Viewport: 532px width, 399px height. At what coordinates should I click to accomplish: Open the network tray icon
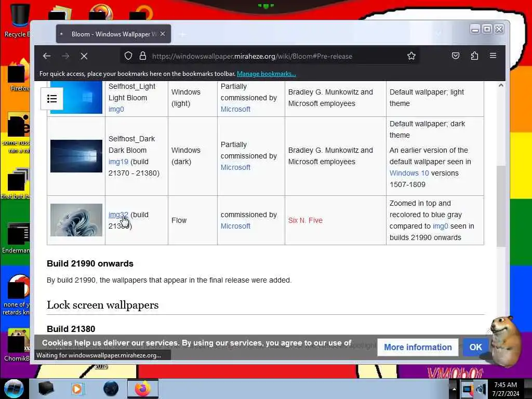467,390
